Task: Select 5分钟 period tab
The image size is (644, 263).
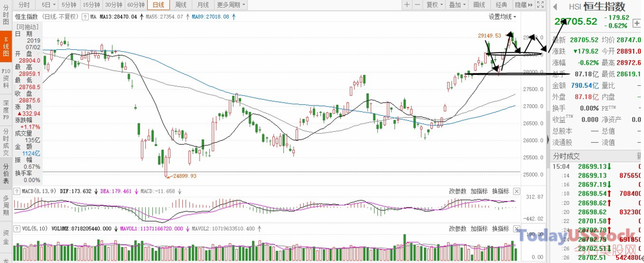Action: click(68, 4)
